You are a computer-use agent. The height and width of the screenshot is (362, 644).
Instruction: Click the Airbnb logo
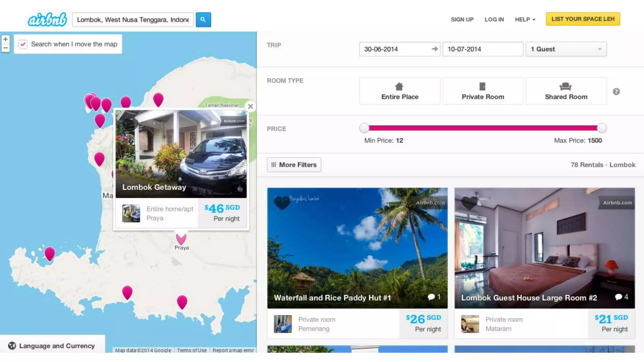[47, 19]
